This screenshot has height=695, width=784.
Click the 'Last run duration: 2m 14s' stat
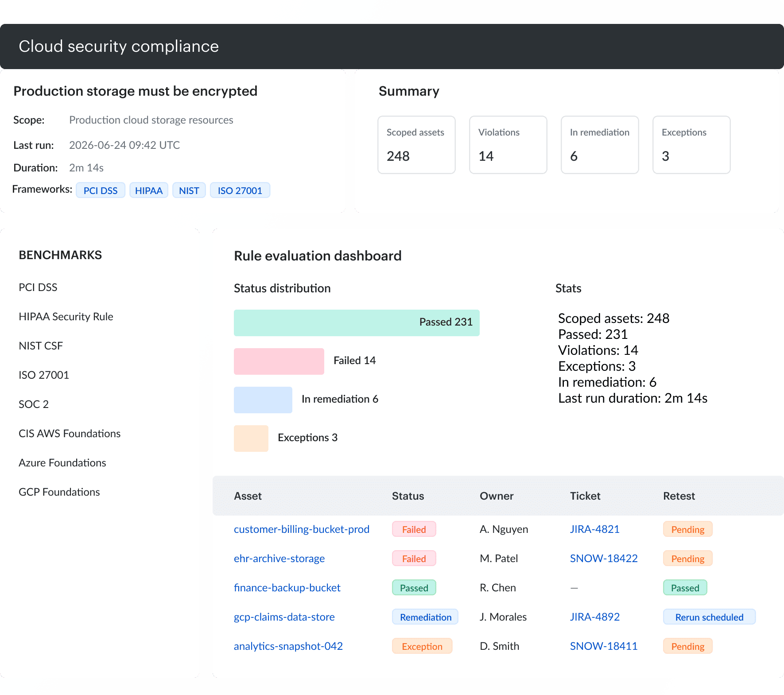click(x=633, y=398)
